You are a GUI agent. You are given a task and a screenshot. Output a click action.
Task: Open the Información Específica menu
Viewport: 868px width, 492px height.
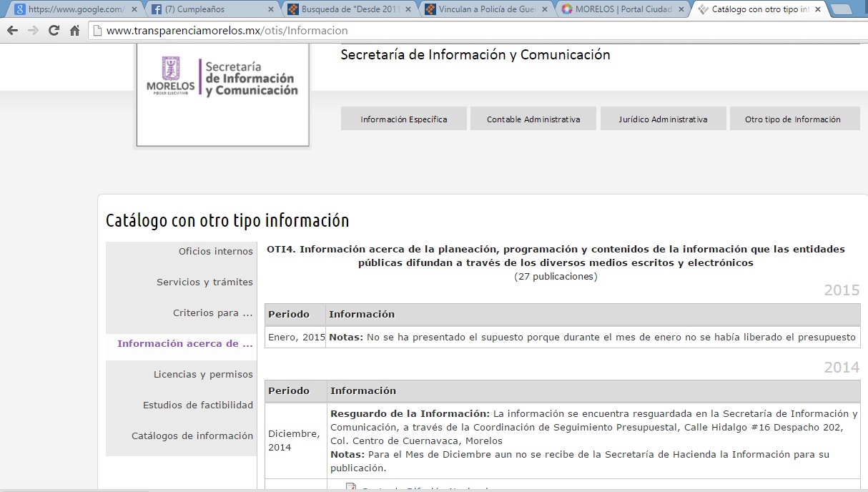[x=404, y=119]
